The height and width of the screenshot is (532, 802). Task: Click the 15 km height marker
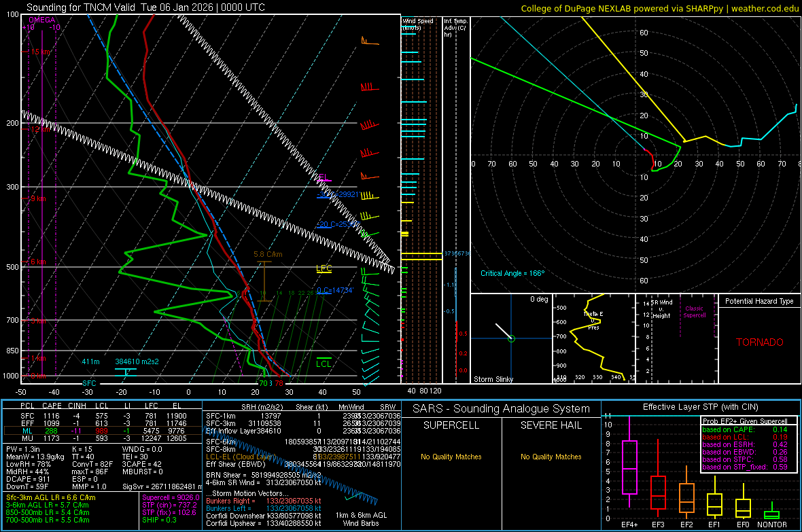coord(40,52)
